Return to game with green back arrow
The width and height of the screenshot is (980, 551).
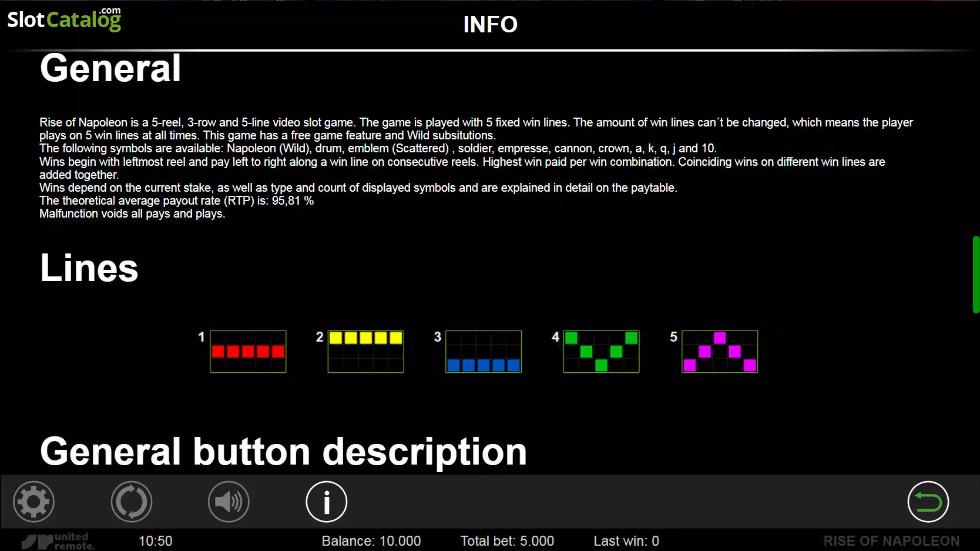pos(928,502)
